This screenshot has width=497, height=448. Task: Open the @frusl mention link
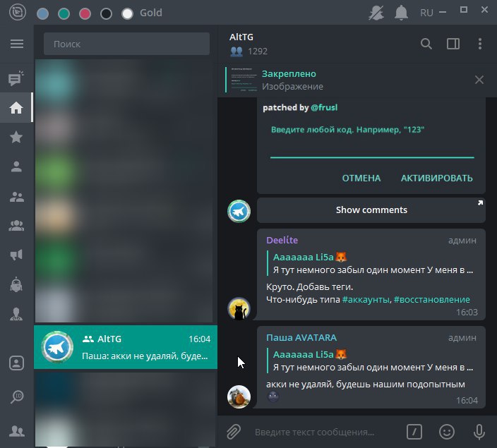click(324, 108)
